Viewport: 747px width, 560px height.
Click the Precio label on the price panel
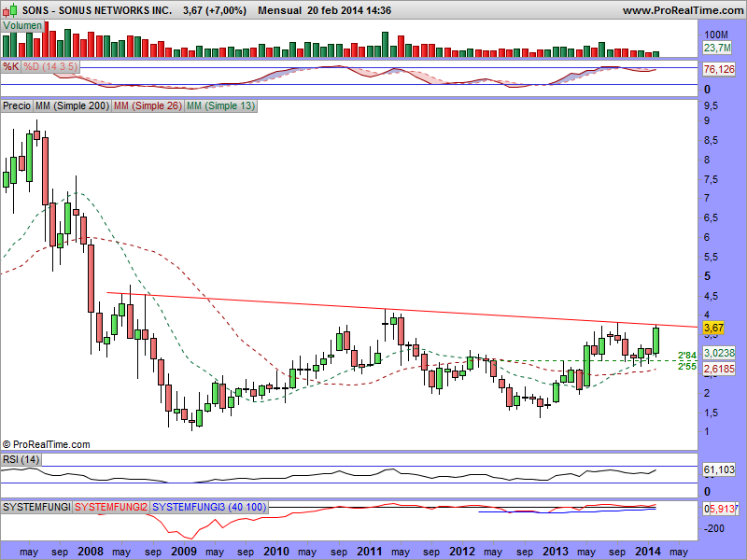point(17,105)
